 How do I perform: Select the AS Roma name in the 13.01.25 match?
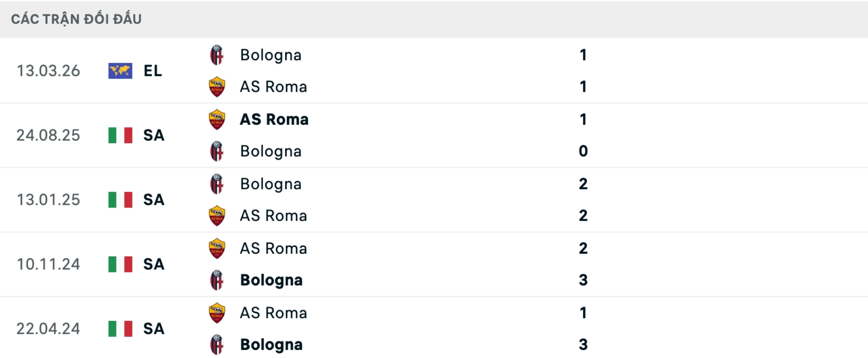tap(274, 216)
